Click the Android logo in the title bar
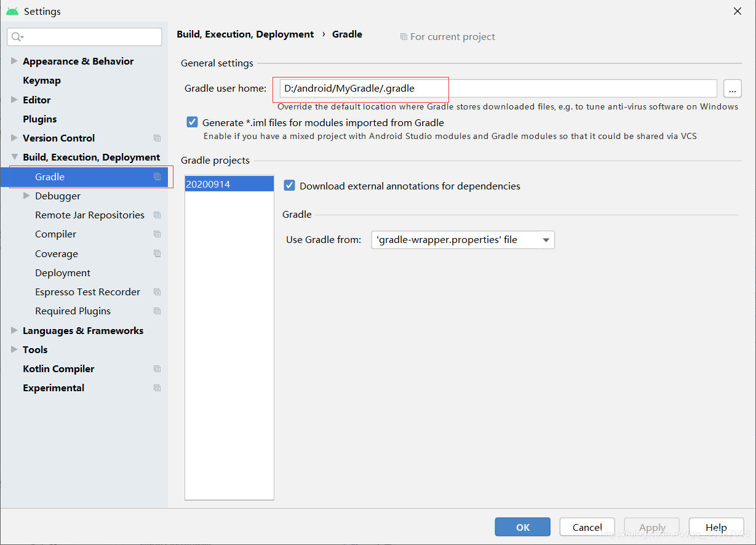 point(12,11)
